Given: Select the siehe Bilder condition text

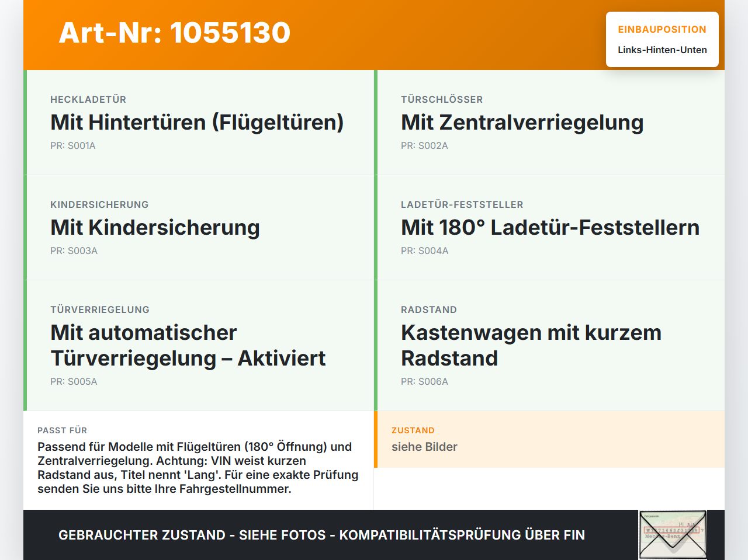Looking at the screenshot, I should [424, 447].
